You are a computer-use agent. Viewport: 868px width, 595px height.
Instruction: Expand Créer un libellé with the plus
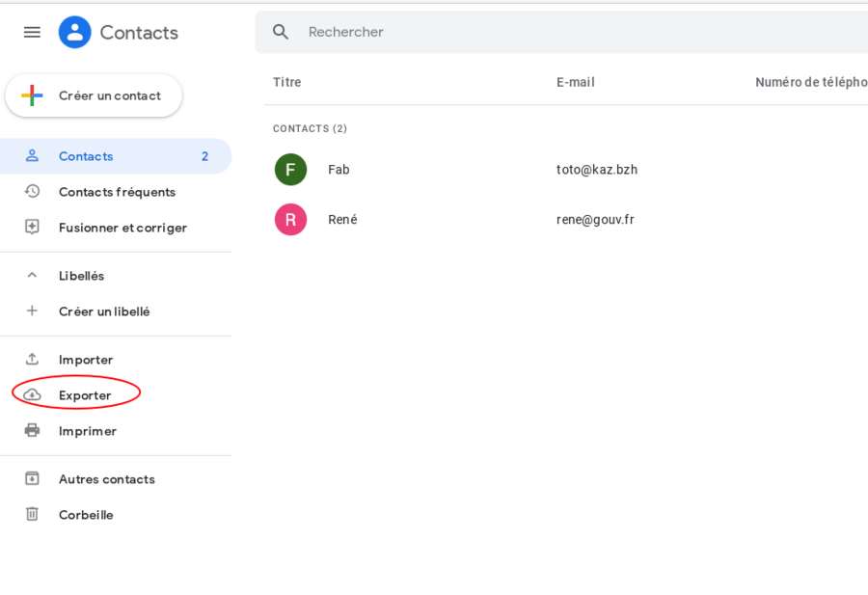click(x=32, y=311)
